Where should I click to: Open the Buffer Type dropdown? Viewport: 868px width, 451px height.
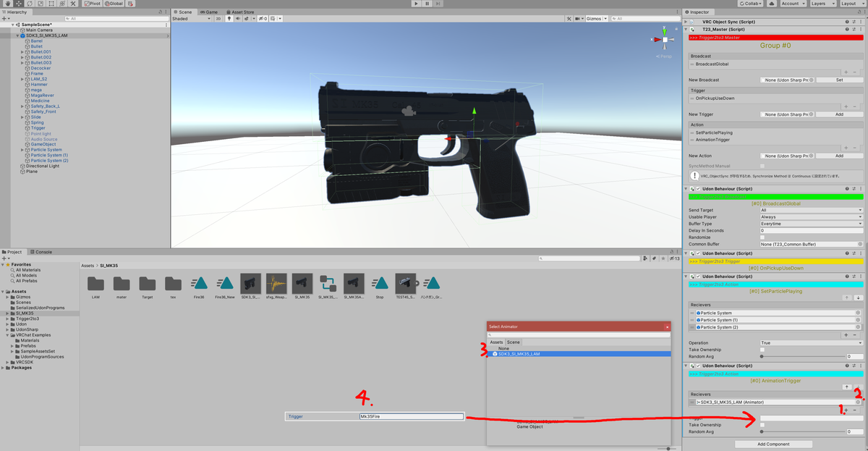[x=811, y=224]
